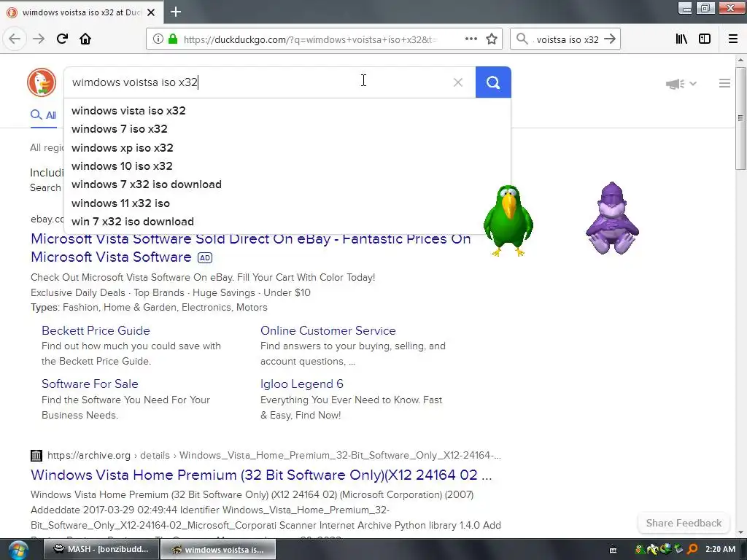Open Software For Sale link
Viewport: 747px width, 560px height.
tap(90, 384)
